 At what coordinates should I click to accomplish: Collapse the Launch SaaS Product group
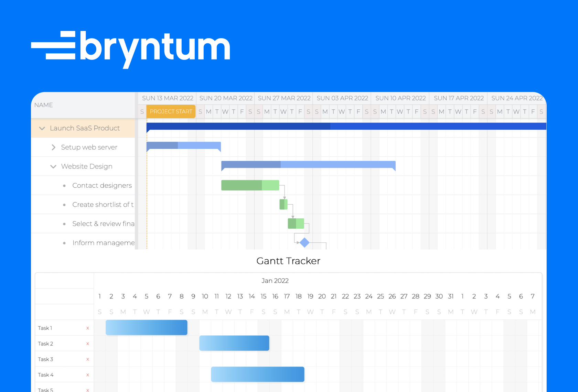pos(42,128)
